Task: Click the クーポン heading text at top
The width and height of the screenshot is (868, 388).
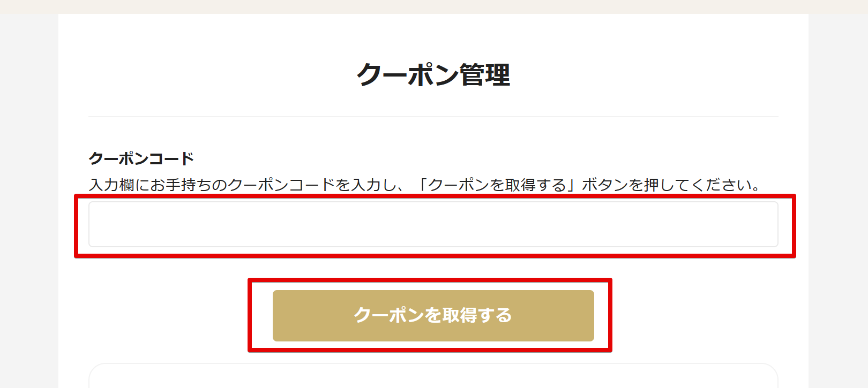Action: click(408, 74)
